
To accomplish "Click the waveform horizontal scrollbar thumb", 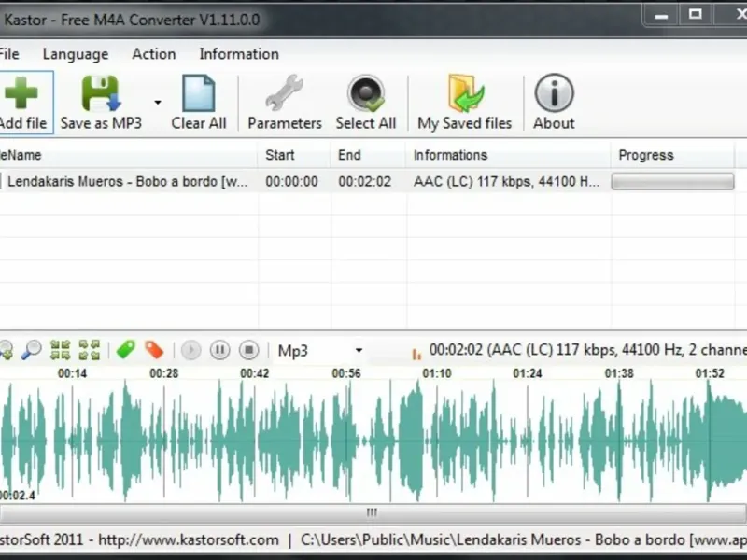I will click(372, 512).
